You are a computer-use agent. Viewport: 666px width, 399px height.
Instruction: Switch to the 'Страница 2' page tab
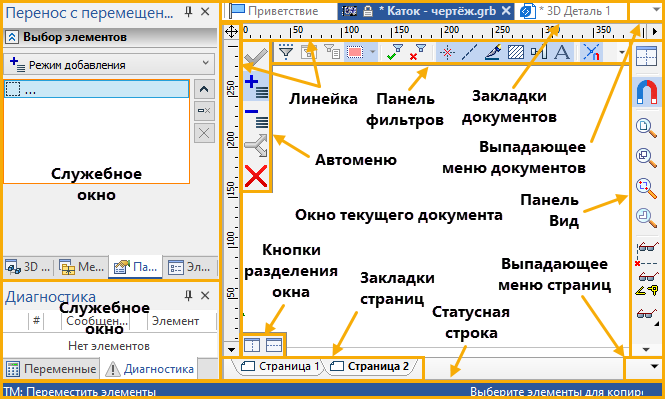coord(370,366)
